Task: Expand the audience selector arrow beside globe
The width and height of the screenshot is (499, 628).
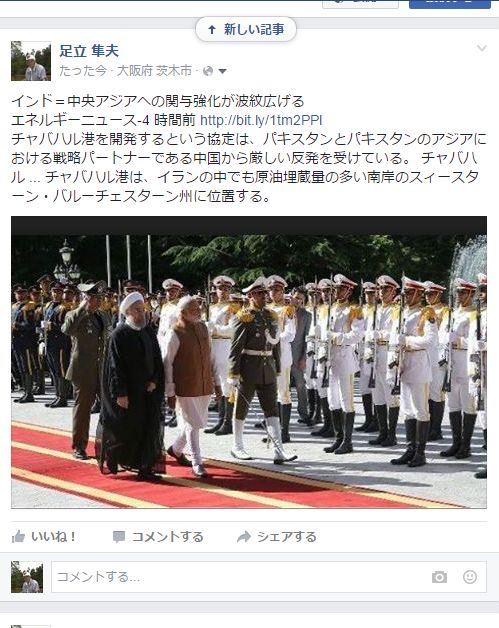Action: pos(222,71)
